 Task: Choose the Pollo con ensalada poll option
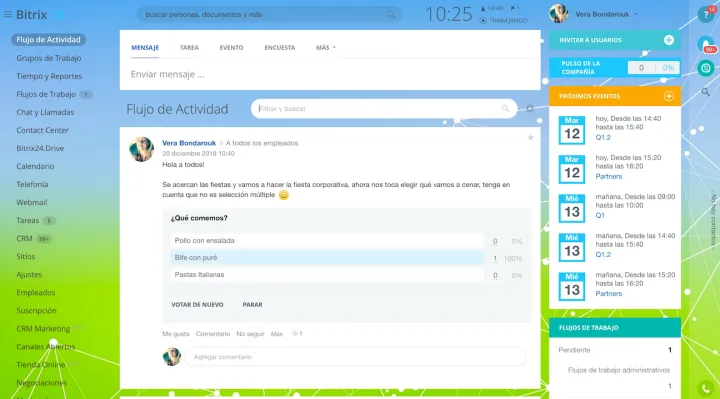point(327,241)
